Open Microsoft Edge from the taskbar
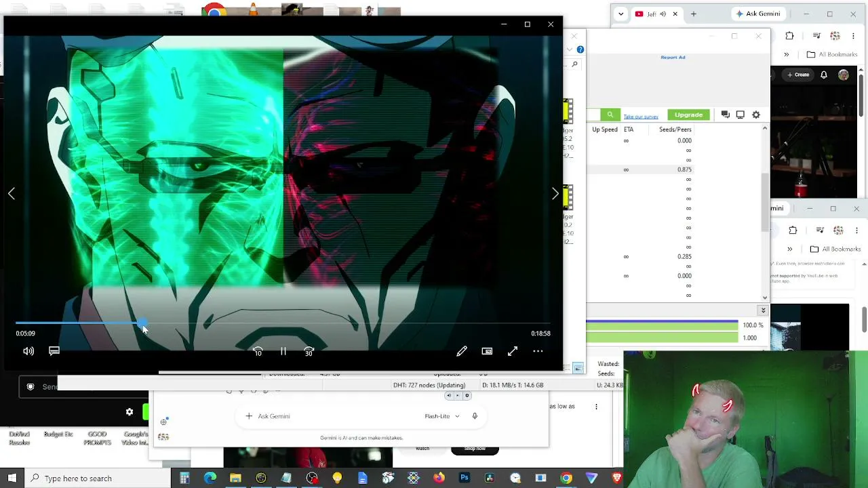Viewport: 868px width, 488px height. [210, 478]
